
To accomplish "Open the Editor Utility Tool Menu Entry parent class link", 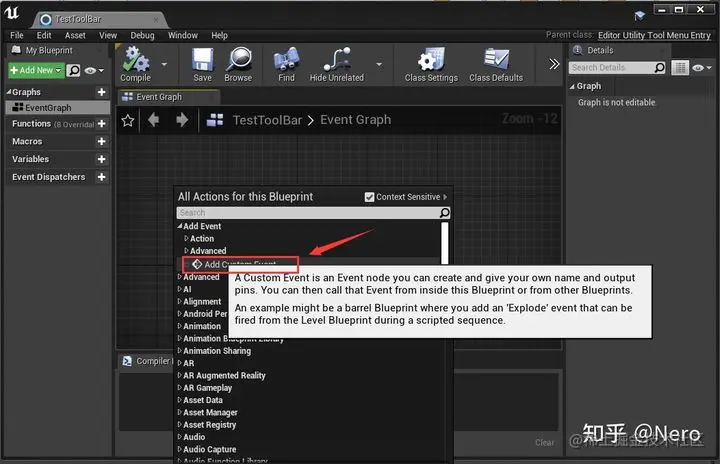I will pos(654,35).
